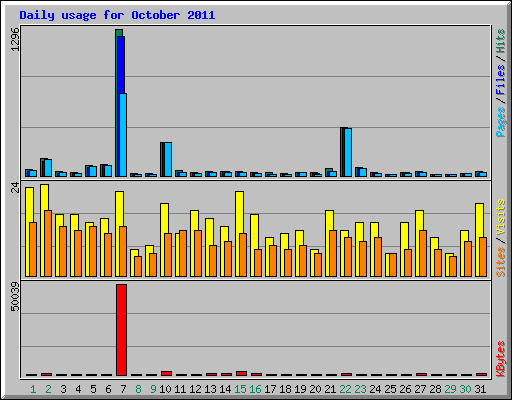512x400 pixels.
Task: Click day label 1 on the x-axis
Action: tap(33, 389)
